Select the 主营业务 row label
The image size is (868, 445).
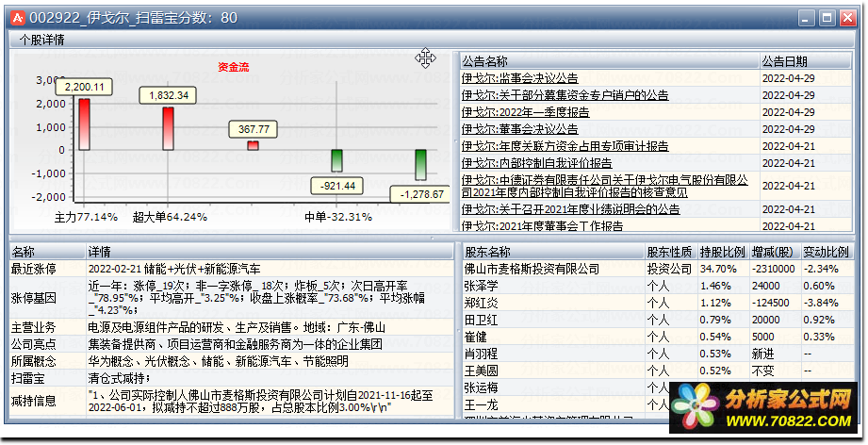(33, 328)
